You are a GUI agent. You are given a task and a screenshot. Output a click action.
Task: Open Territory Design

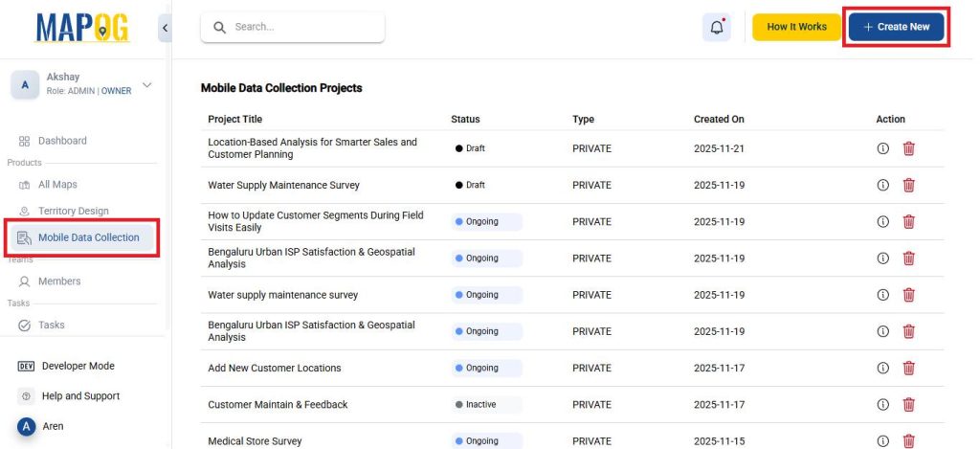(73, 211)
